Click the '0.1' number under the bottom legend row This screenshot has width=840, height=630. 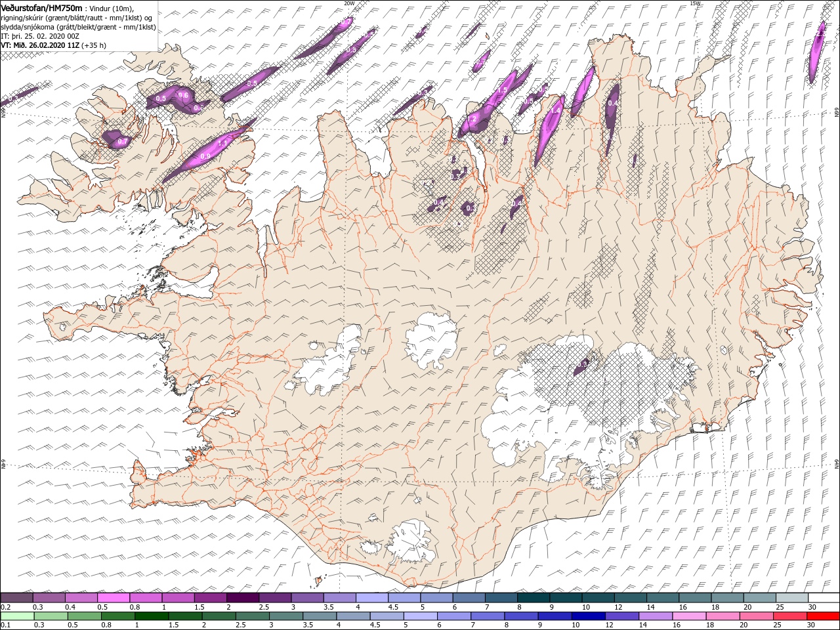point(5,625)
